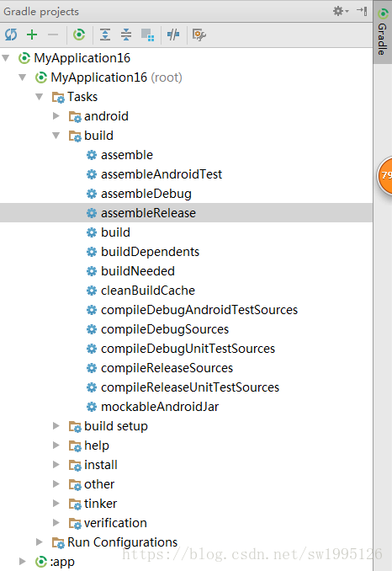Select compileDebugSources task
The width and height of the screenshot is (392, 571).
coord(165,329)
